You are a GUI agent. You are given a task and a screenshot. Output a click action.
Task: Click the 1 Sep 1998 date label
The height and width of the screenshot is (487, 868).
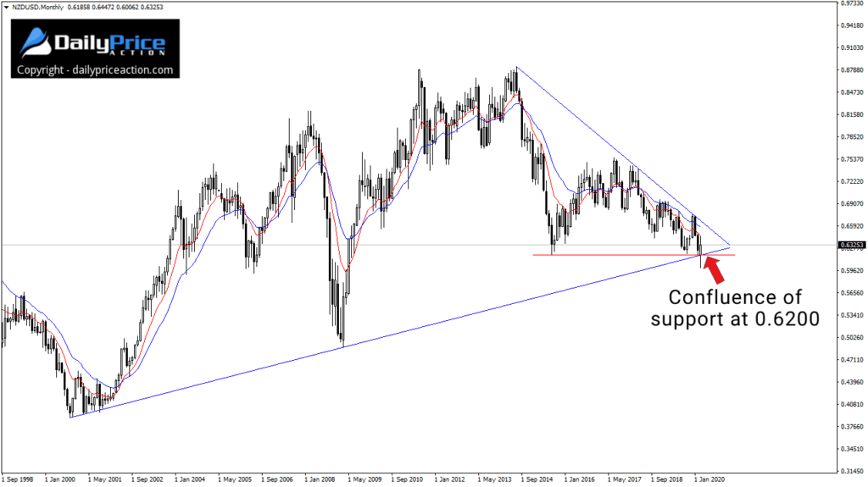pos(17,479)
